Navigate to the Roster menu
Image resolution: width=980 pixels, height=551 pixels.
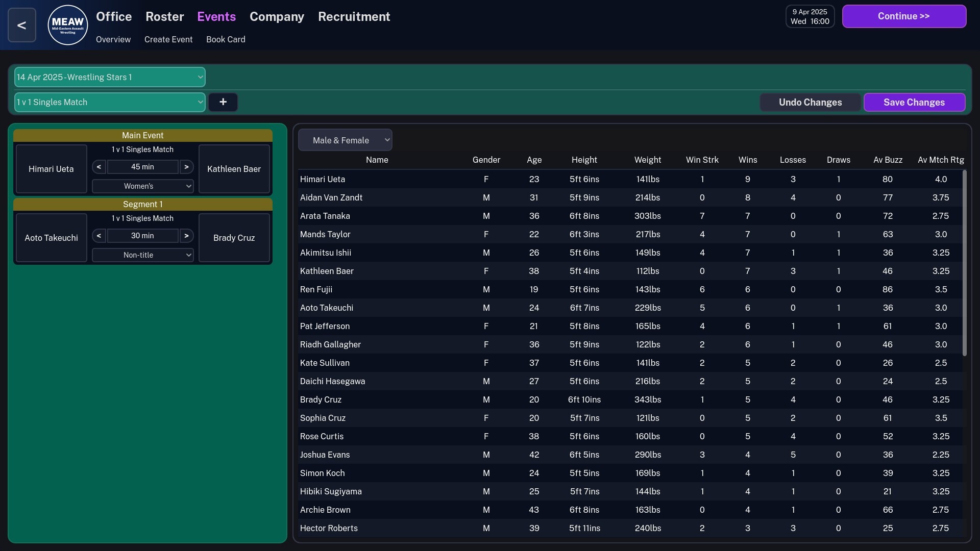164,17
